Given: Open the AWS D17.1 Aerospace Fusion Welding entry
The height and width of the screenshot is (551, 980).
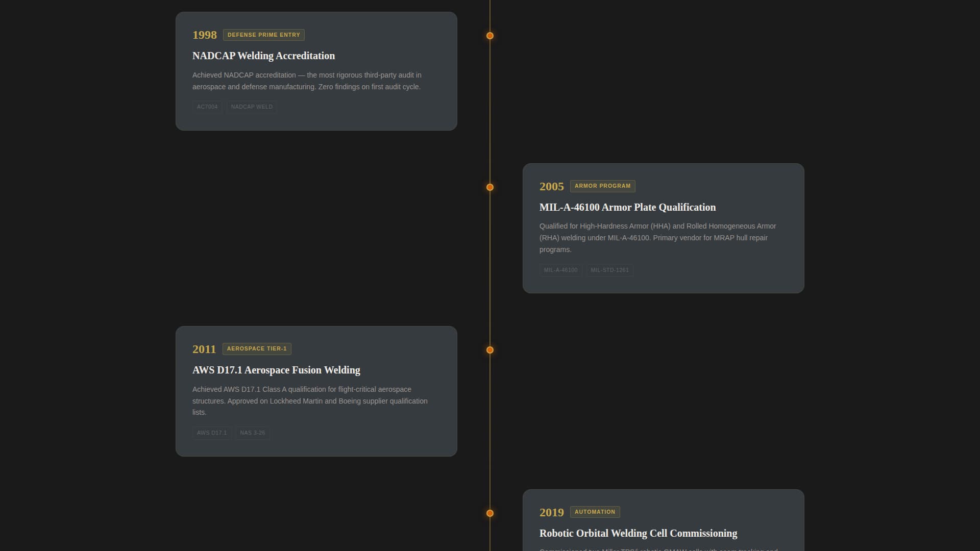Looking at the screenshot, I should 276,370.
